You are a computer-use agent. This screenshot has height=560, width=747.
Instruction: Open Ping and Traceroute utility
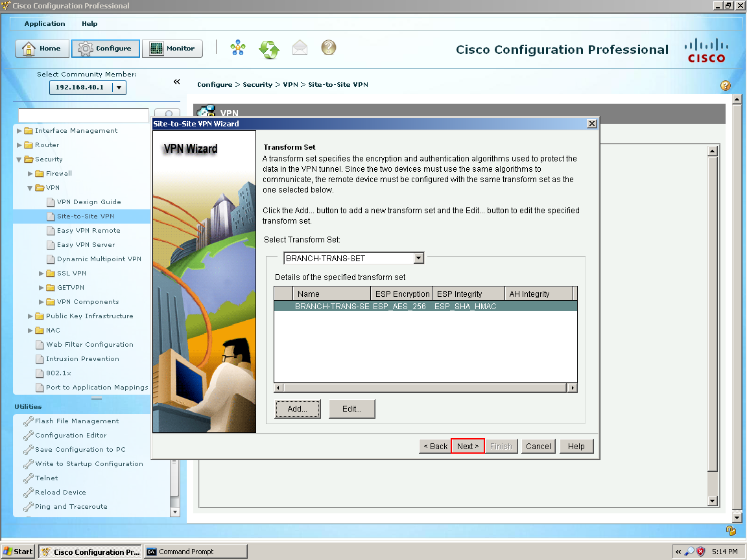pyautogui.click(x=71, y=507)
